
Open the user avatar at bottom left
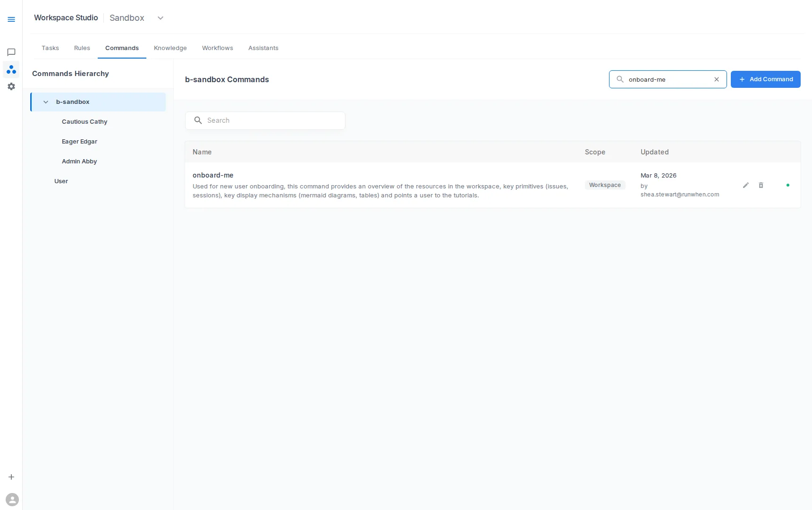12,499
